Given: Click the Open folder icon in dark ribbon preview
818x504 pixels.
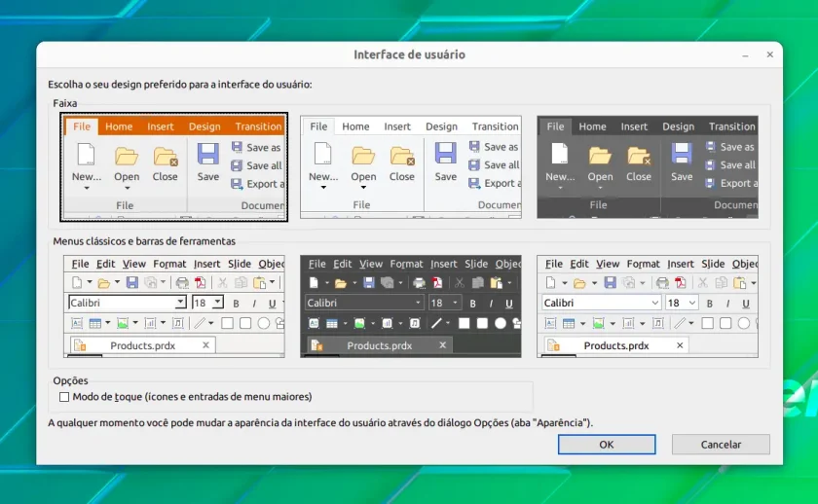Looking at the screenshot, I should (x=600, y=156).
